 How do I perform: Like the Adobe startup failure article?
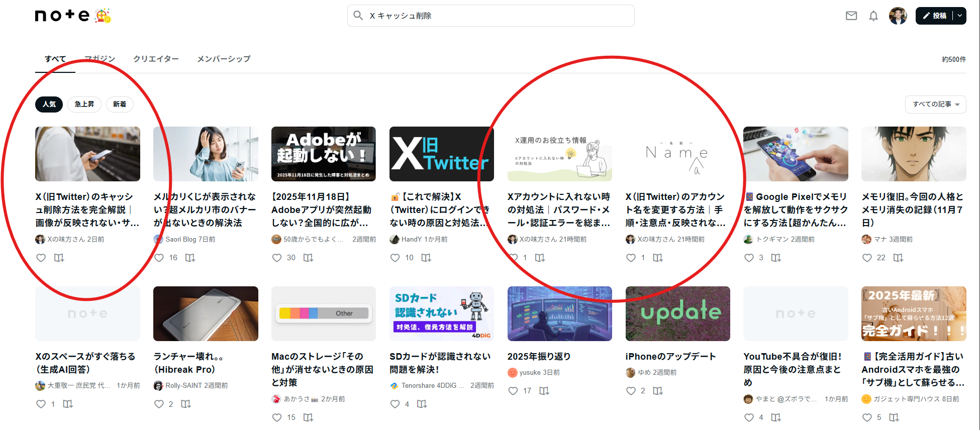277,258
